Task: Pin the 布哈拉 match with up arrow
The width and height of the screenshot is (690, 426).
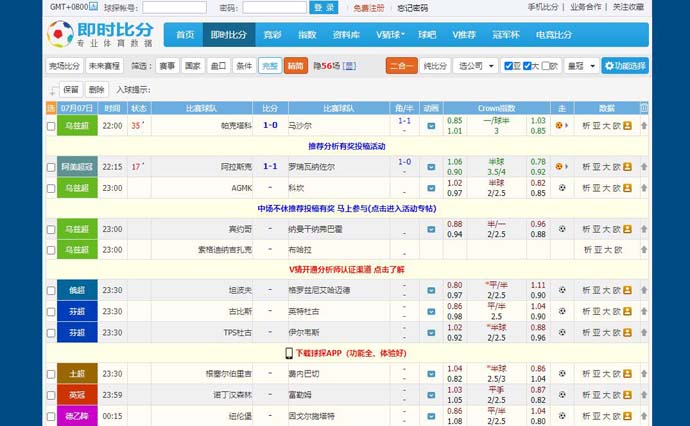Action: (644, 250)
